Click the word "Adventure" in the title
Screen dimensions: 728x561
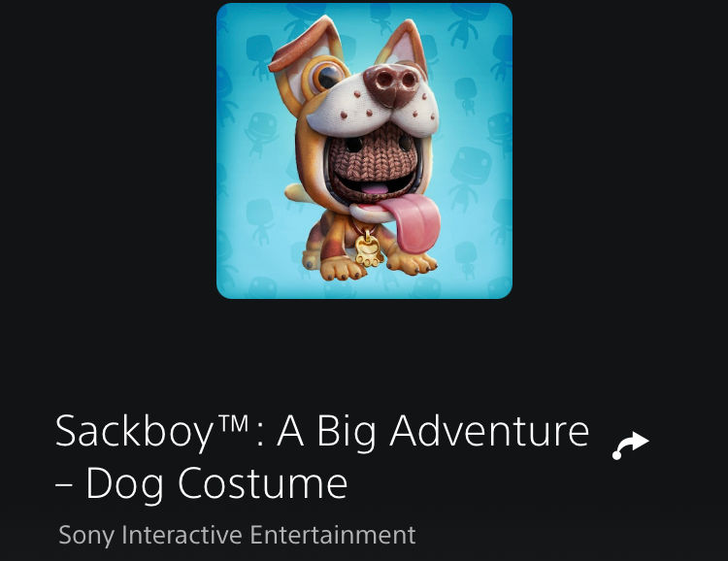tap(489, 431)
